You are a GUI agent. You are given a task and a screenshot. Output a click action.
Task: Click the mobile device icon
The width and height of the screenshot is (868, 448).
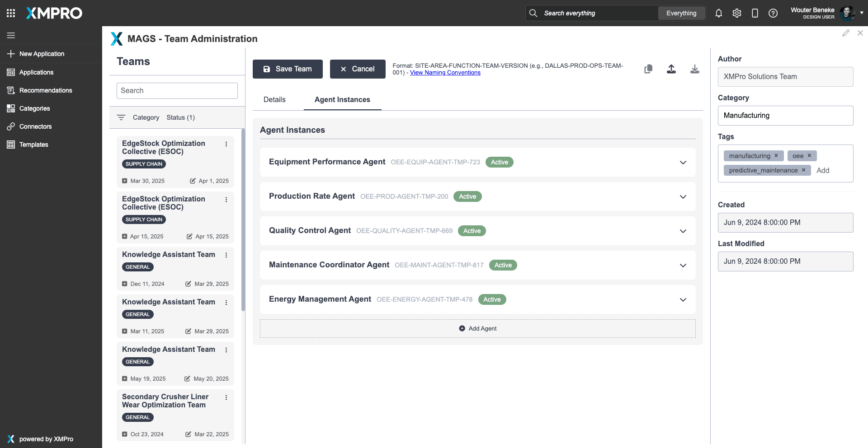pyautogui.click(x=755, y=14)
